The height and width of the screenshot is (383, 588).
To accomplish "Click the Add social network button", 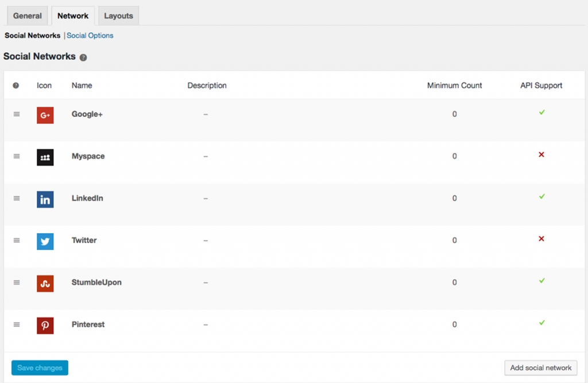I will pyautogui.click(x=540, y=367).
